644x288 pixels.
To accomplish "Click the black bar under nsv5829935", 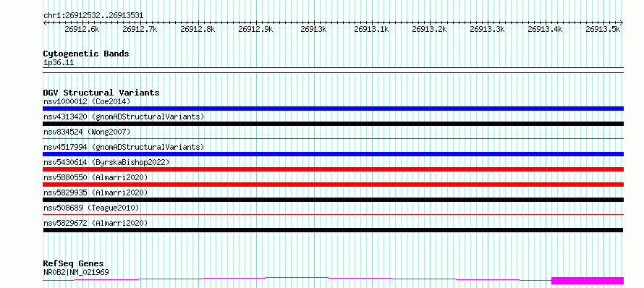I will click(x=333, y=200).
